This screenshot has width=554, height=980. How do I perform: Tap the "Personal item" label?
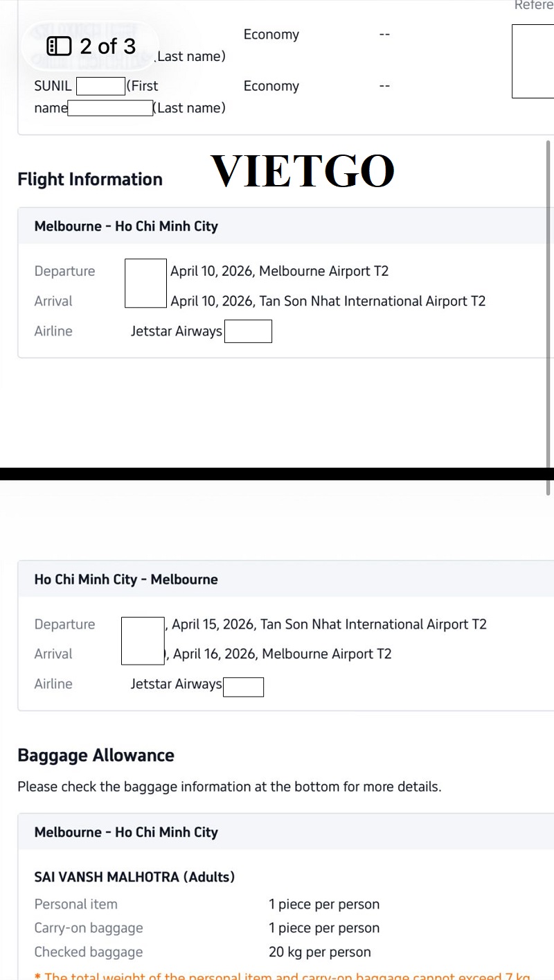click(76, 904)
